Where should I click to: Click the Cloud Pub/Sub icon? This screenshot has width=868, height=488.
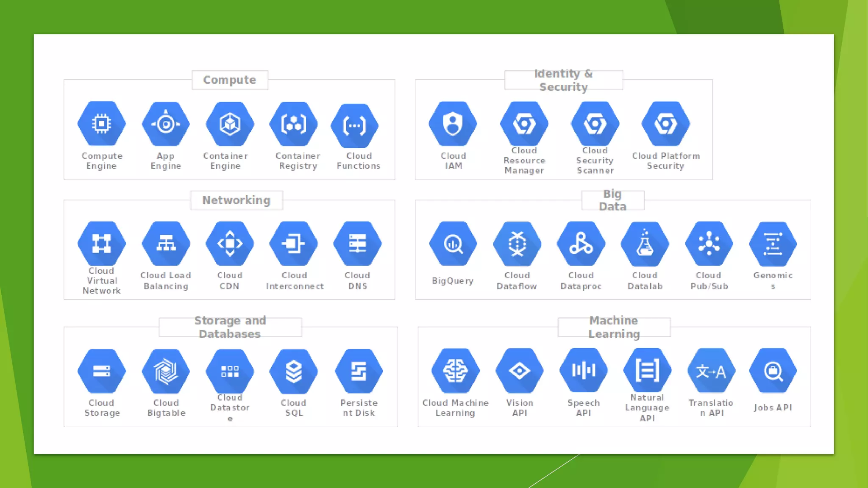[x=709, y=244]
